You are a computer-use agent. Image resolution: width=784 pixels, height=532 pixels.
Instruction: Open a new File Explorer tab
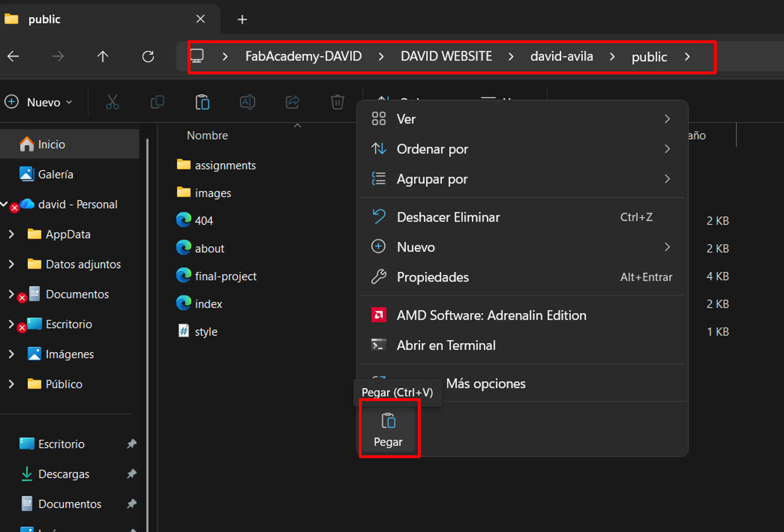point(242,20)
